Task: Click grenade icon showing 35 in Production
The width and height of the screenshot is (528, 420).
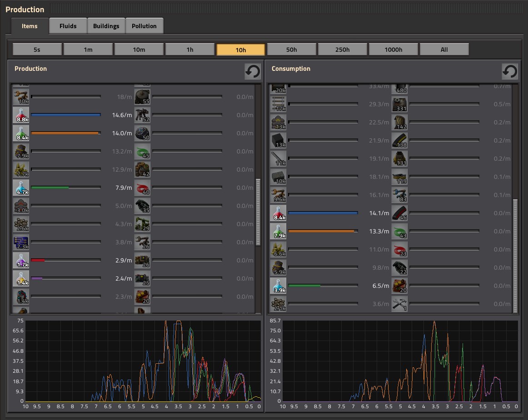Action: 142,206
